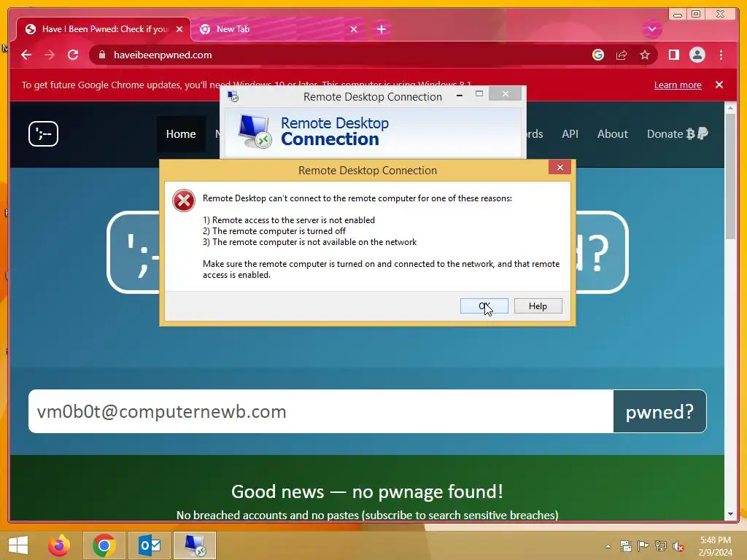Image resolution: width=747 pixels, height=560 pixels.
Task: Launch Firefox from the taskbar
Action: pos(59,545)
